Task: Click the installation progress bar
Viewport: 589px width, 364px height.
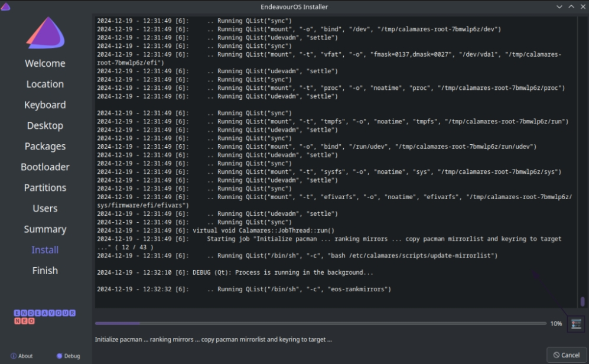Action: [320, 323]
